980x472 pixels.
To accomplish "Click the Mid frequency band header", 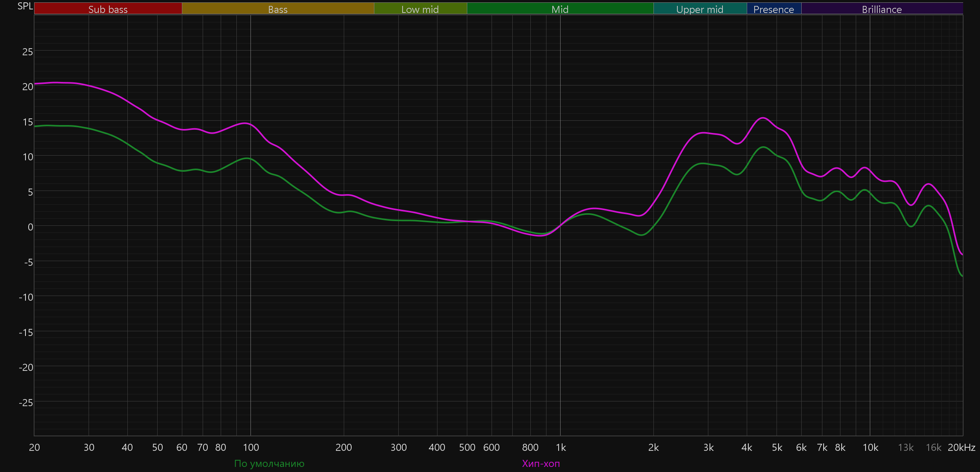I will pos(560,9).
